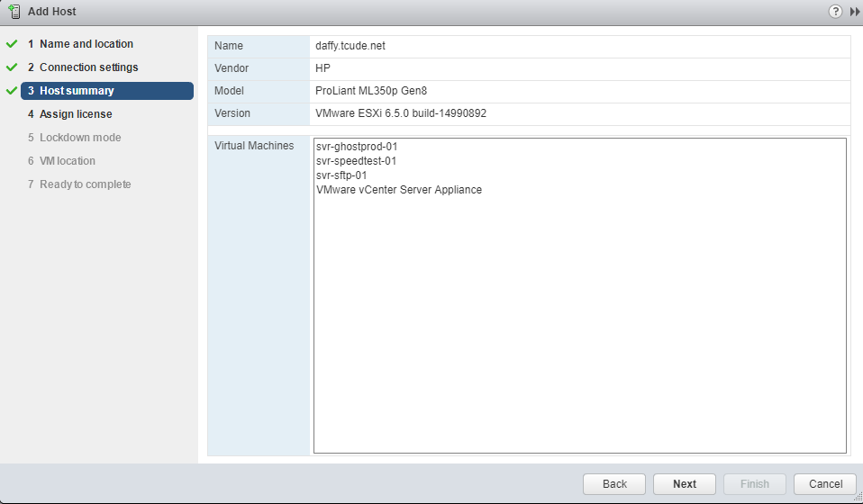Image resolution: width=863 pixels, height=504 pixels.
Task: Click the Back button
Action: [614, 483]
